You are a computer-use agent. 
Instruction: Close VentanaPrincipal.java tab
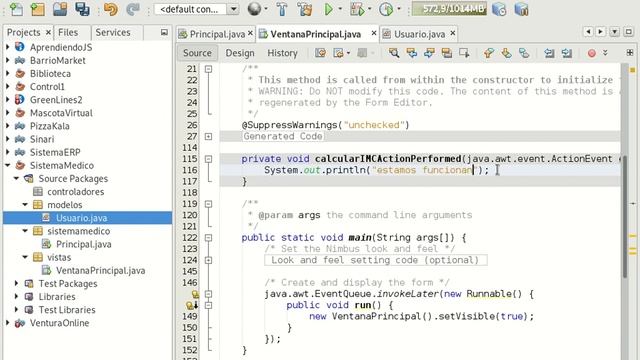(x=373, y=33)
